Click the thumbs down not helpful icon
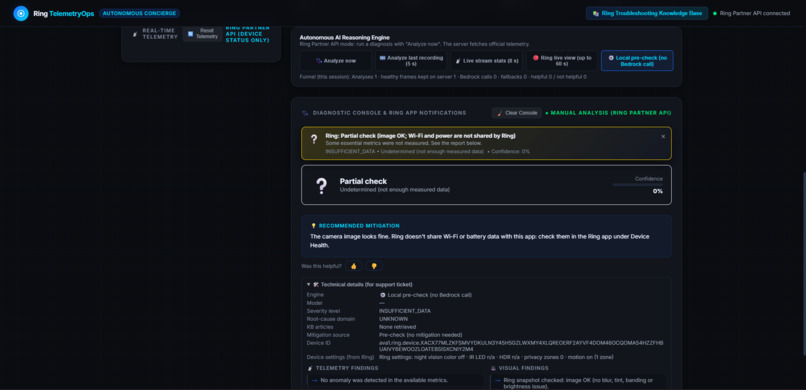 (x=374, y=266)
